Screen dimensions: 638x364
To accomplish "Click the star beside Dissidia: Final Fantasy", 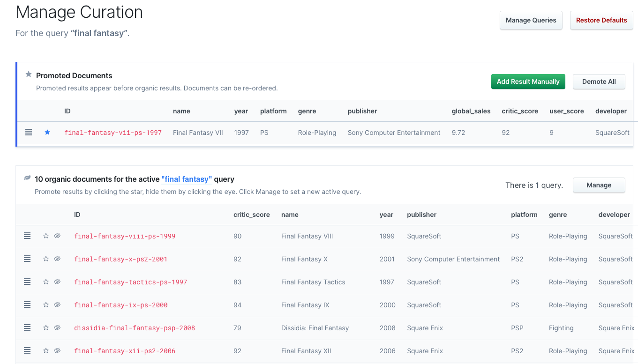I will (x=45, y=327).
